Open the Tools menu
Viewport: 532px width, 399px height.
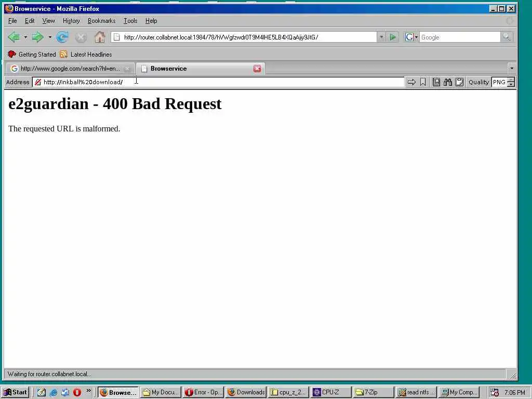pos(130,21)
